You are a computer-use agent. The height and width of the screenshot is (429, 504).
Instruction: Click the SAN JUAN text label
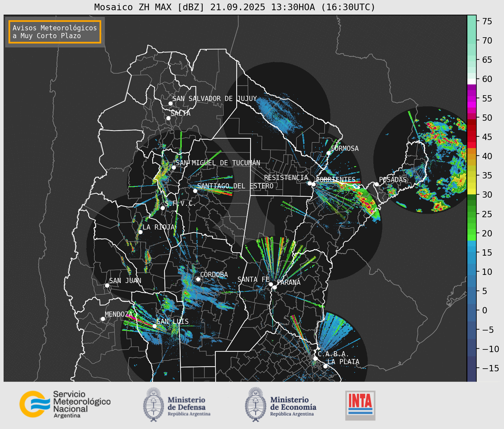pyautogui.click(x=125, y=281)
